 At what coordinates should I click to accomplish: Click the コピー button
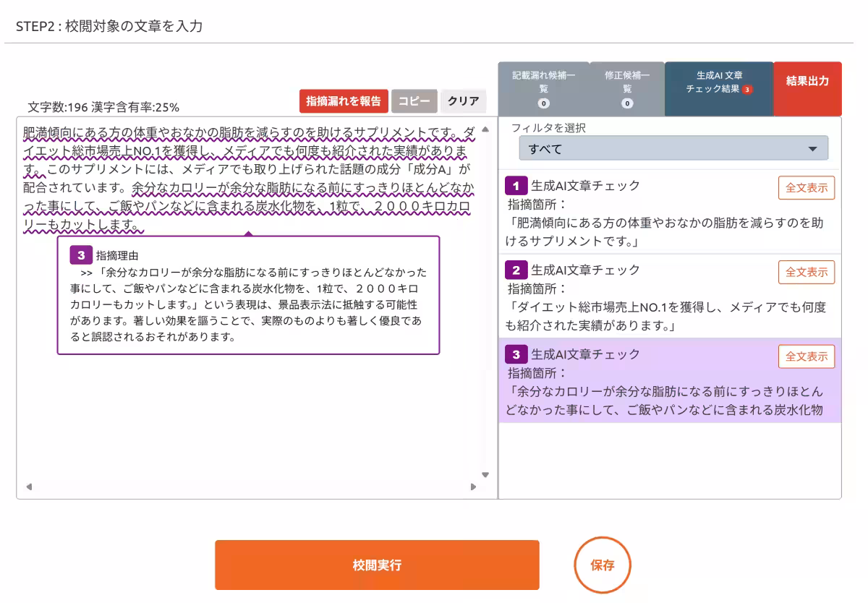point(414,101)
